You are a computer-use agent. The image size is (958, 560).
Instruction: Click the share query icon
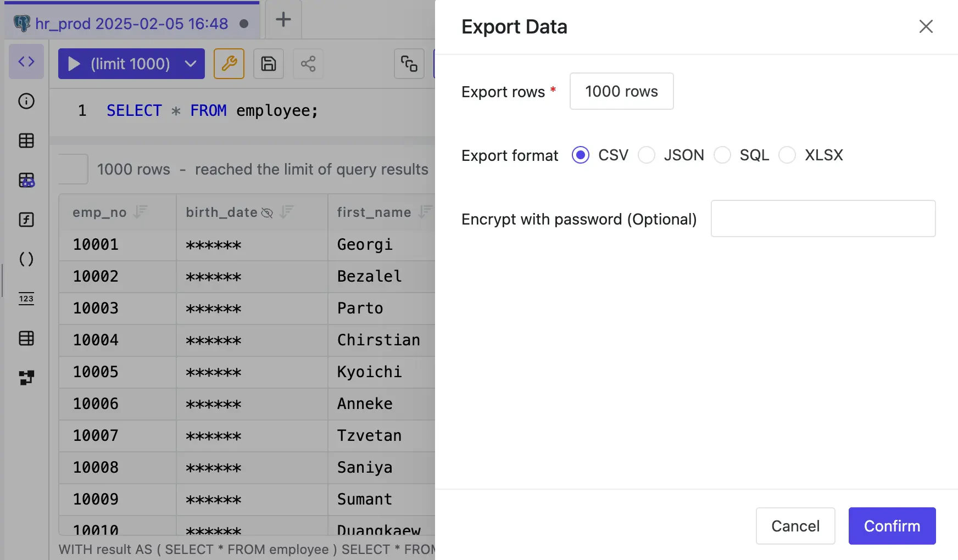pos(308,64)
